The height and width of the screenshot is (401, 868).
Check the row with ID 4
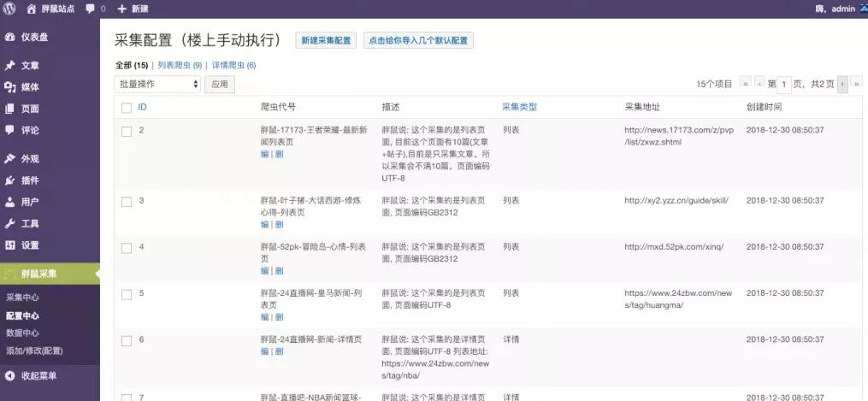click(x=127, y=248)
